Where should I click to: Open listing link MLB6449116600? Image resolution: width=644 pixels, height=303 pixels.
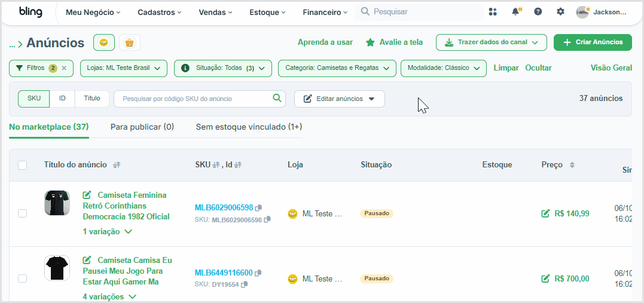[x=224, y=273]
